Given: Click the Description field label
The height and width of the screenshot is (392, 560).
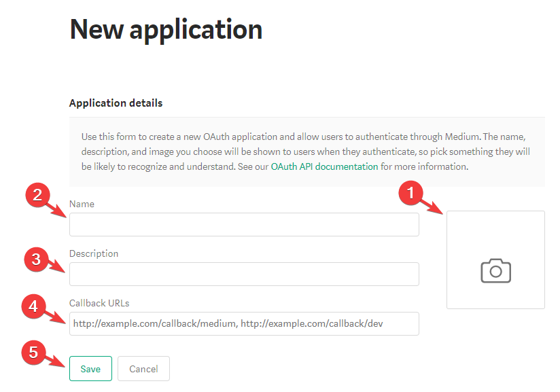Looking at the screenshot, I should pyautogui.click(x=94, y=253).
